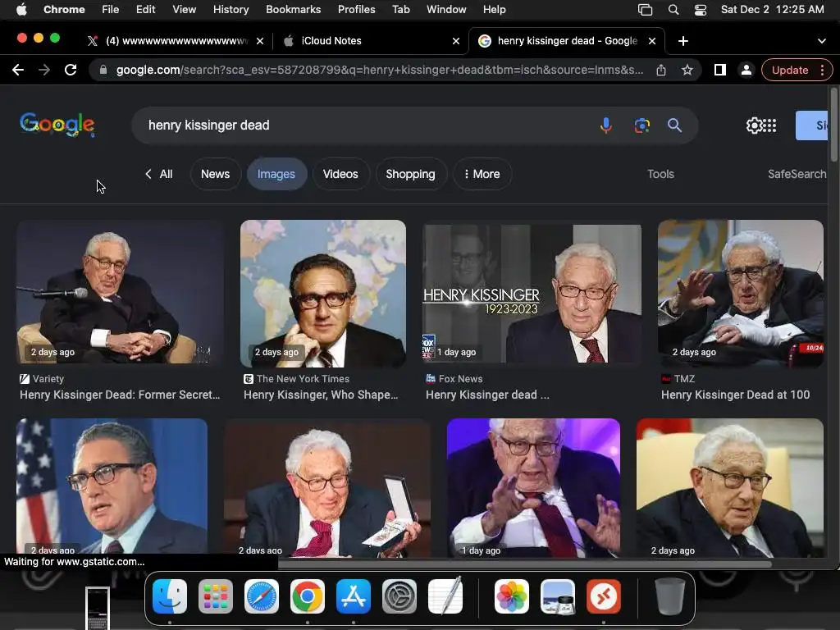Go to the Google logo homepage
The height and width of the screenshot is (630, 840).
click(57, 125)
